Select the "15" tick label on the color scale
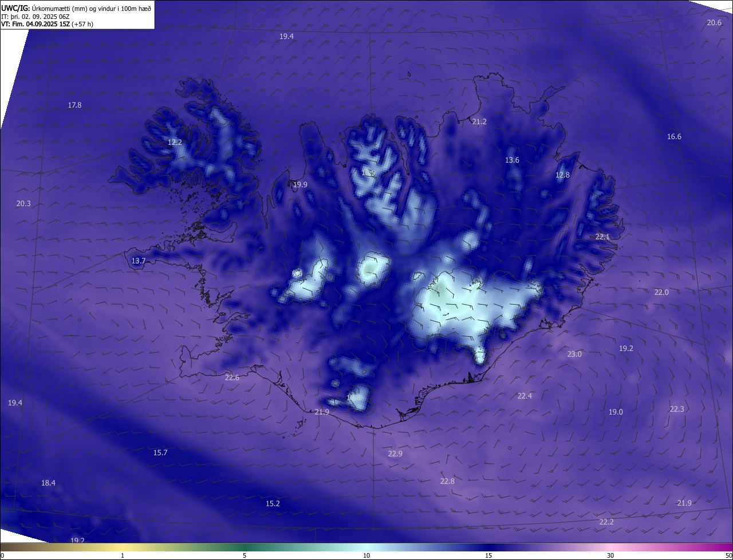The height and width of the screenshot is (560, 733). [488, 555]
